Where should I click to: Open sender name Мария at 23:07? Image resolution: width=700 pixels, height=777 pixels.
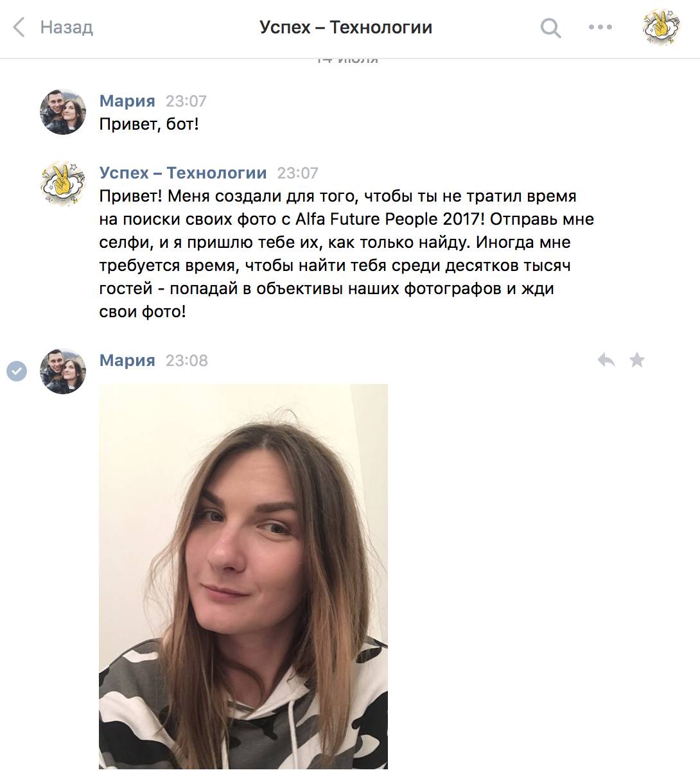point(127,101)
